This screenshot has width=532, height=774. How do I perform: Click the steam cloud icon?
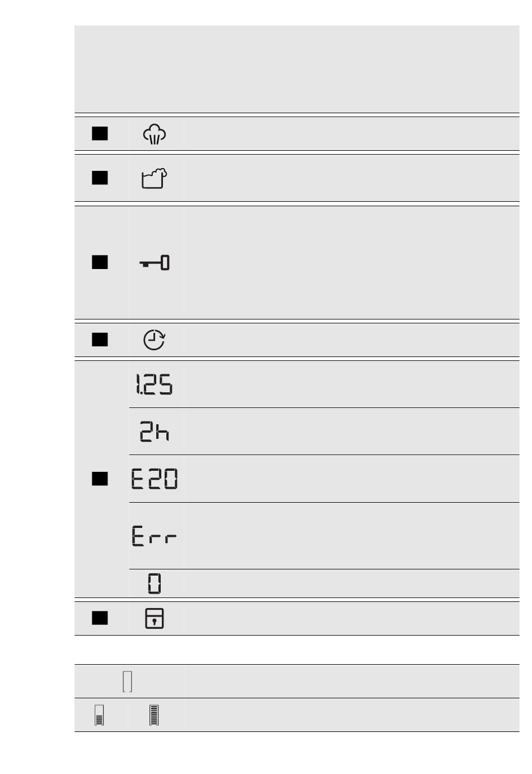point(155,135)
